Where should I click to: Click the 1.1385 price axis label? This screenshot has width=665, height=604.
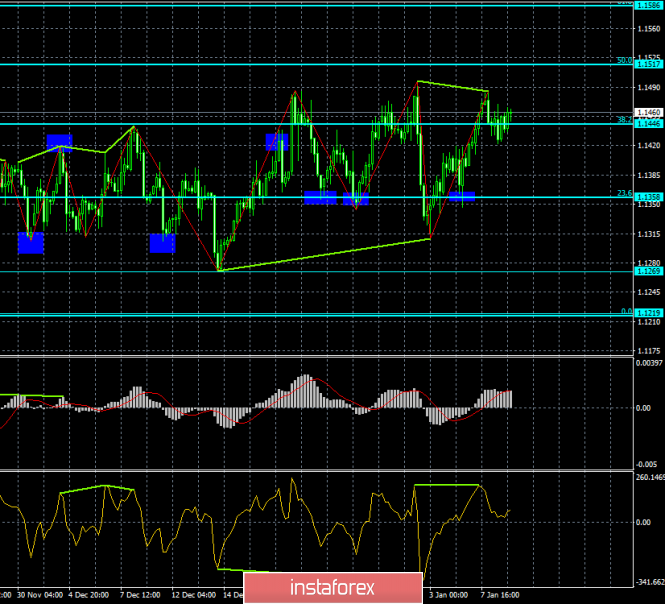649,175
